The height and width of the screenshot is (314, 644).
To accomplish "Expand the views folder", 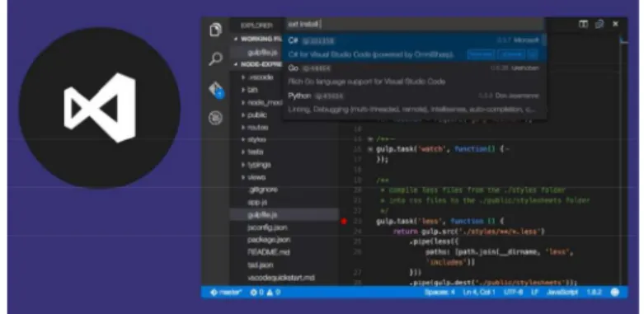I will coord(253,177).
